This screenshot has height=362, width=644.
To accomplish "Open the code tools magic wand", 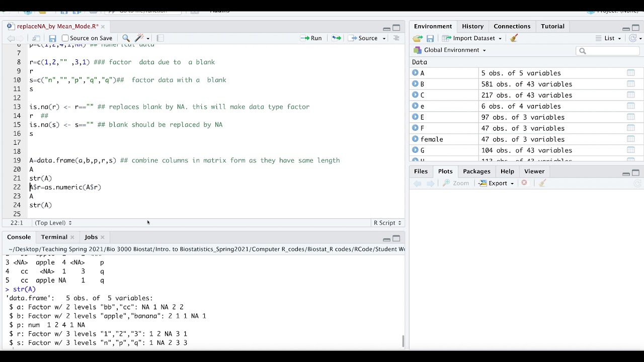I will click(x=140, y=38).
